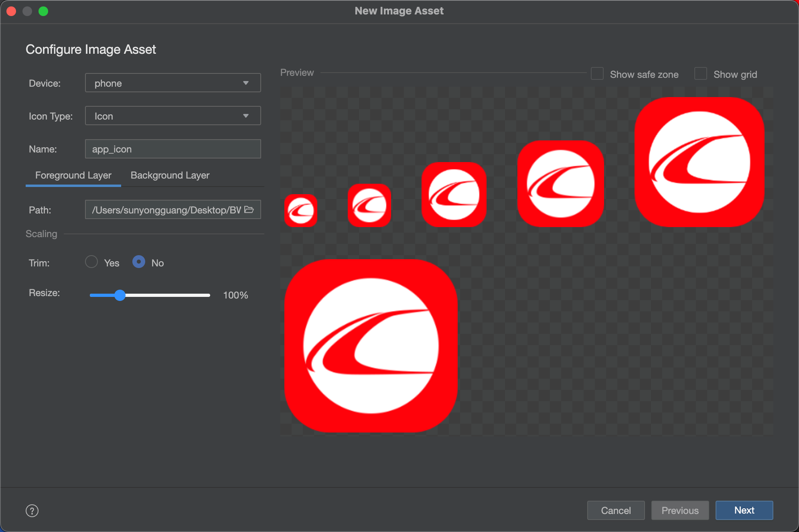The height and width of the screenshot is (532, 799).
Task: Switch to Foreground Layer tab
Action: click(x=73, y=175)
